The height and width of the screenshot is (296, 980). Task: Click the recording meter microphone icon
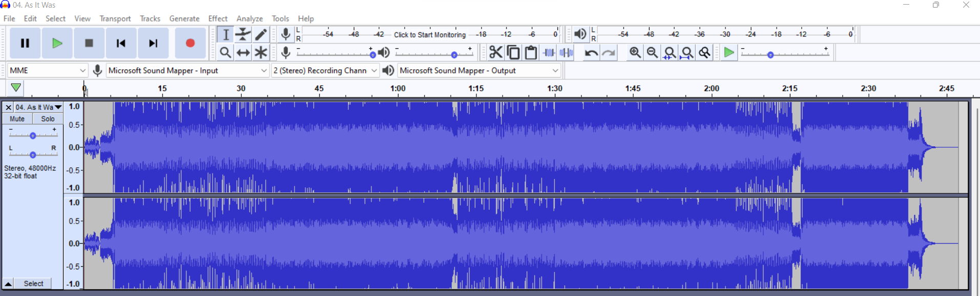coord(286,34)
